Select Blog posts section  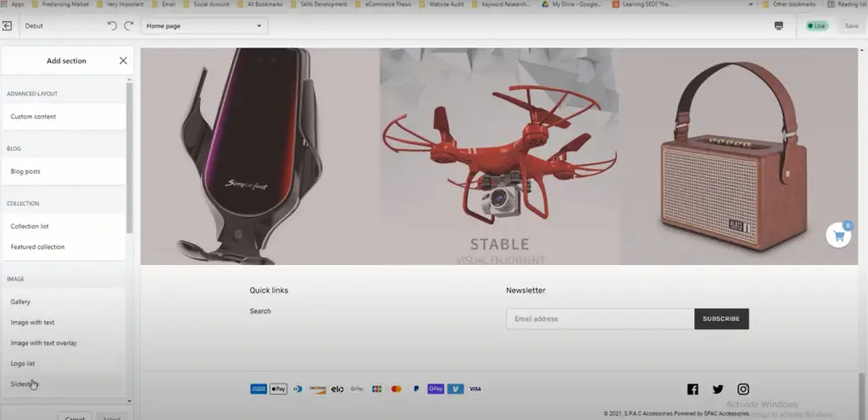tap(25, 172)
